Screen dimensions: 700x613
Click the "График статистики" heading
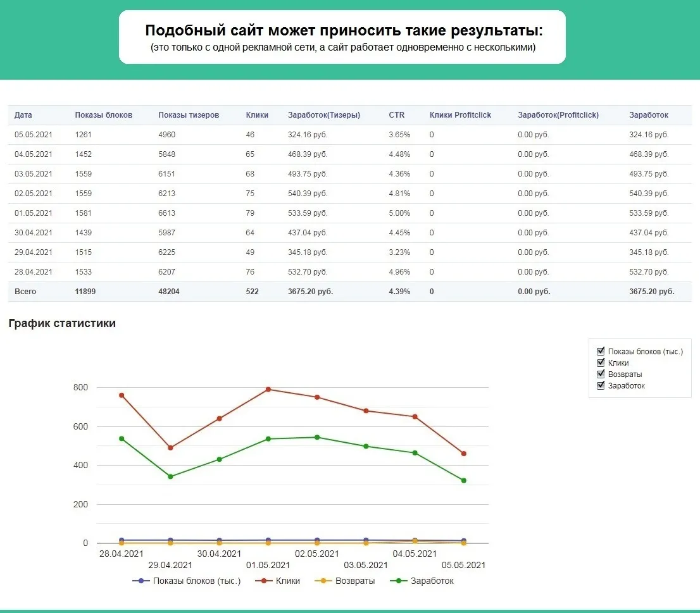pyautogui.click(x=62, y=323)
